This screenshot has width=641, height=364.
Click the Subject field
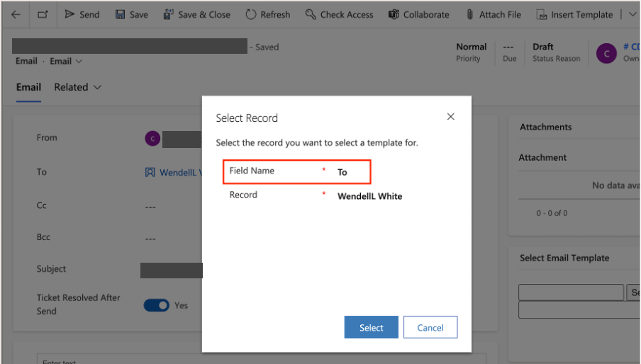pyautogui.click(x=172, y=271)
